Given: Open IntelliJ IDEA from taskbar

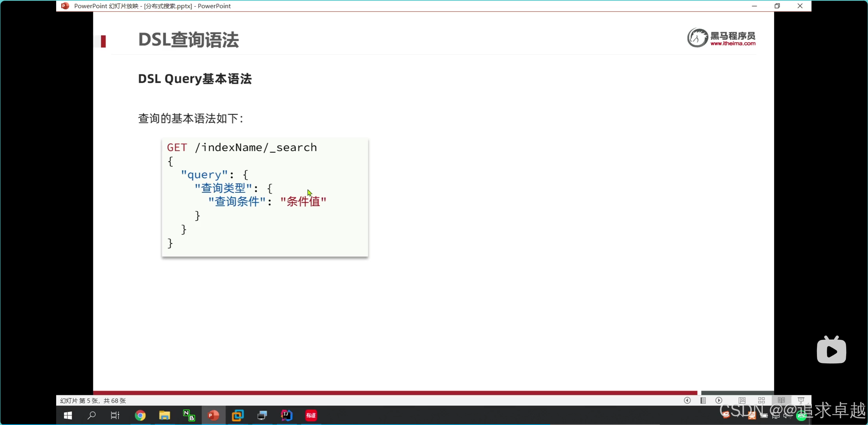Looking at the screenshot, I should point(287,415).
